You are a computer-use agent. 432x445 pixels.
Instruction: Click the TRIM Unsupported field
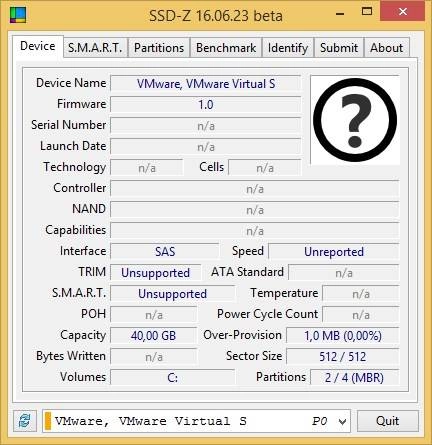(156, 273)
